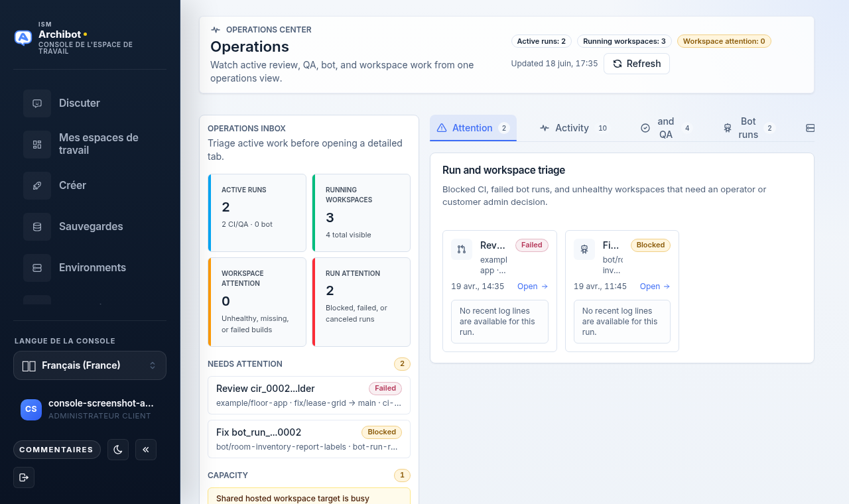Switch to the Attention tab
The image size is (849, 504).
pos(473,128)
